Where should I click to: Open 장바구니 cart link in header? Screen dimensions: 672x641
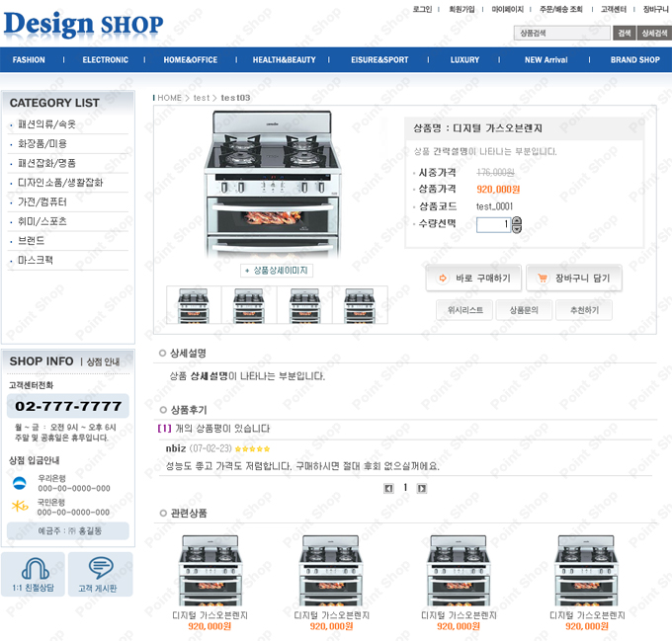pos(655,9)
